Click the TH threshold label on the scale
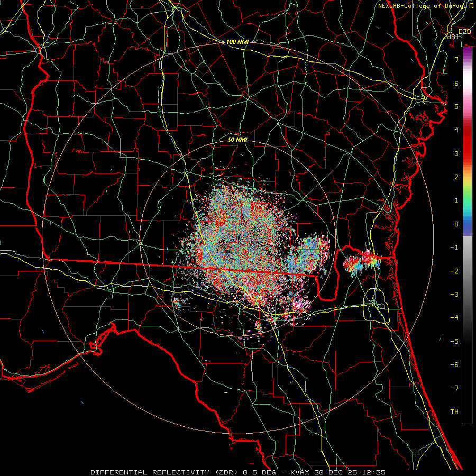The image size is (476, 476). (454, 412)
